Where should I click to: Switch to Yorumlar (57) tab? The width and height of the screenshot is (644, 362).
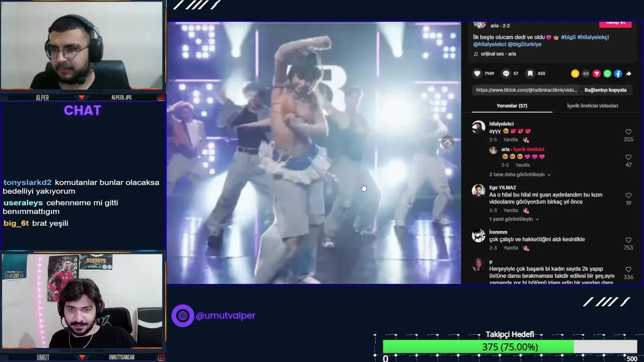pos(512,106)
